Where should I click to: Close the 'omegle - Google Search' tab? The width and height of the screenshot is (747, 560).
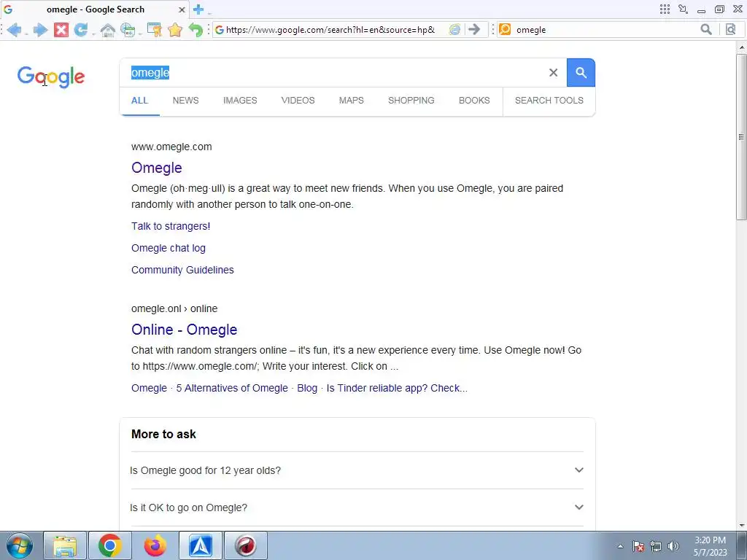tap(182, 9)
